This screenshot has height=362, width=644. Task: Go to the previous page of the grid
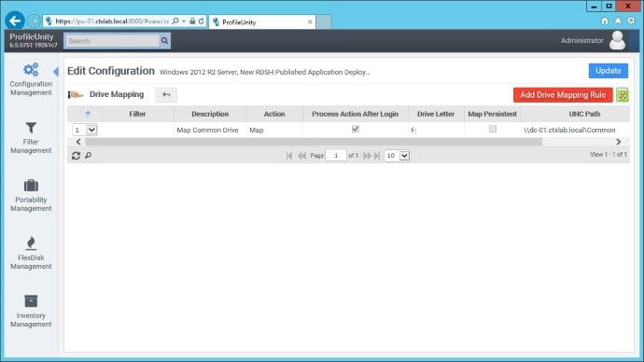(301, 156)
